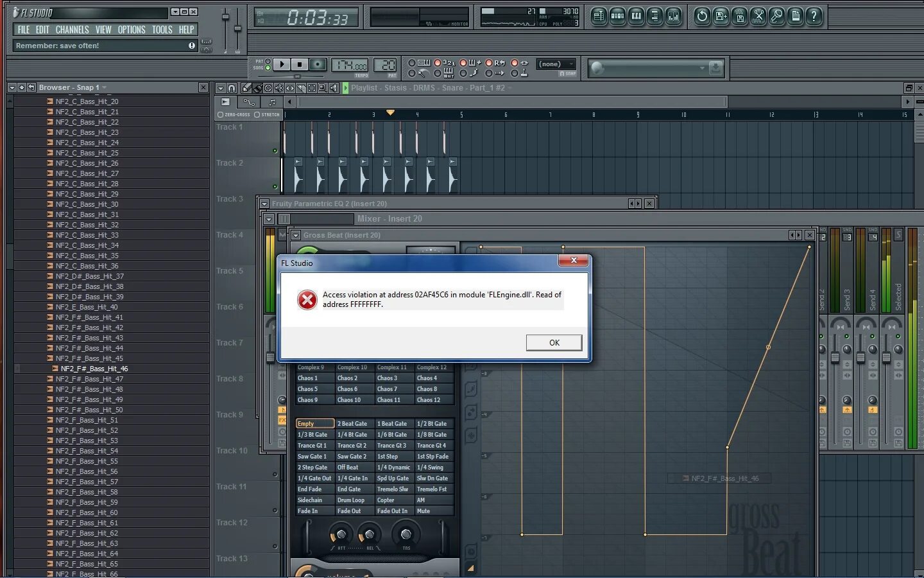Open the one-click audio recording scissors icon

pos(758,16)
